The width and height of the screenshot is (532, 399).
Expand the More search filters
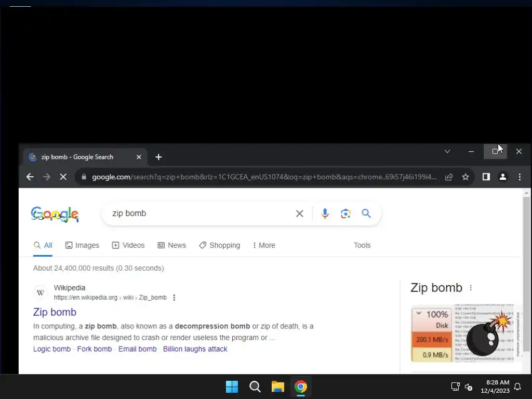click(x=264, y=245)
